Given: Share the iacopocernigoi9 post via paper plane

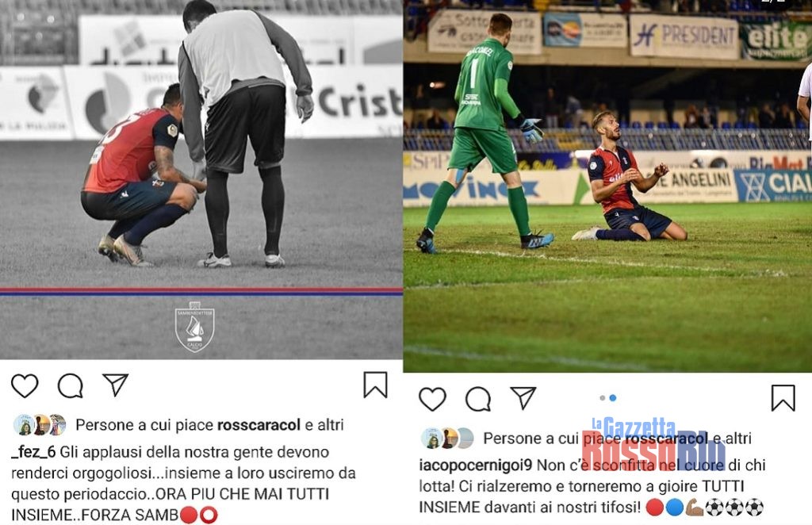Looking at the screenshot, I should 523,397.
